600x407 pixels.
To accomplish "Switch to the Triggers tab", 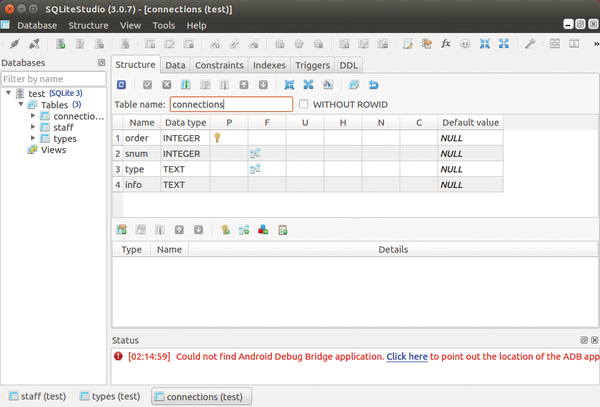I will click(x=312, y=65).
